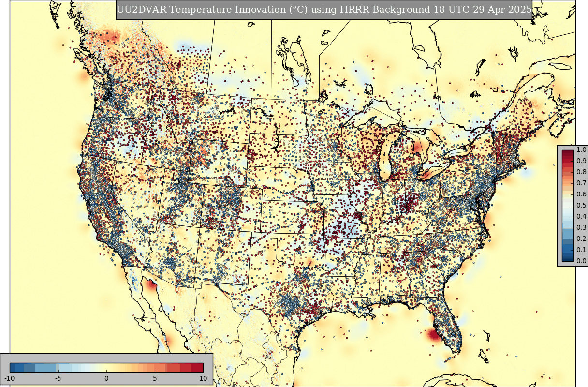Click the 0.3 label on right colorbar
The height and width of the screenshot is (387, 588).
point(582,227)
